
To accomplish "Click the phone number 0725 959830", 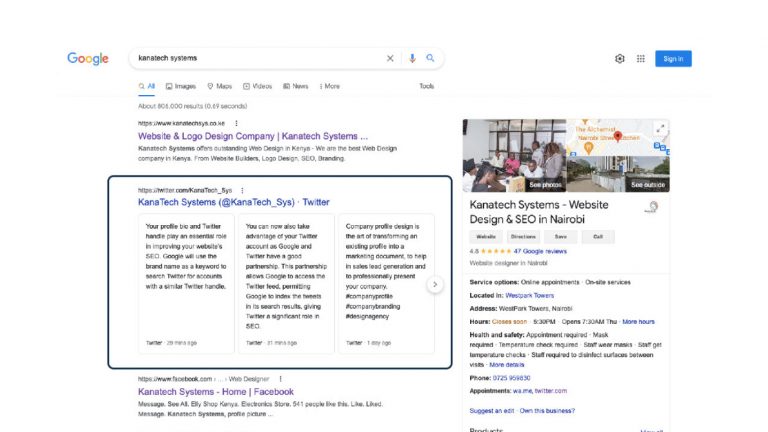I will 511,378.
